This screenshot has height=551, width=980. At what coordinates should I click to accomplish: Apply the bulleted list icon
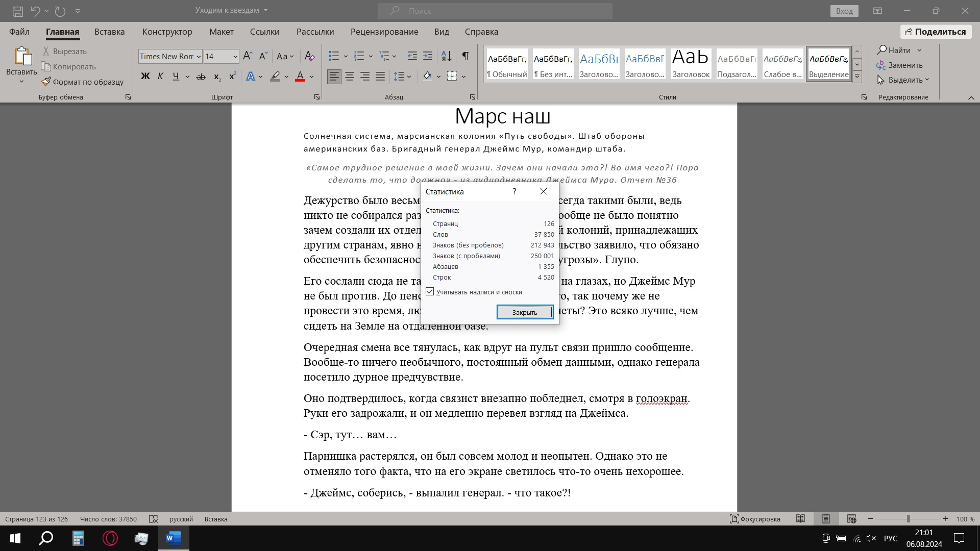[x=334, y=56]
